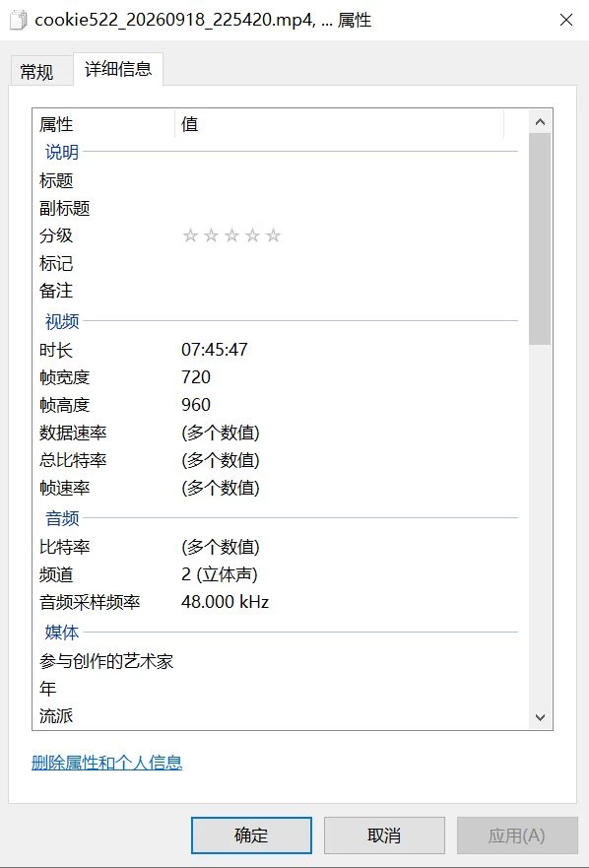Viewport: 589px width, 868px height.
Task: Set rating to one star
Action: click(190, 236)
